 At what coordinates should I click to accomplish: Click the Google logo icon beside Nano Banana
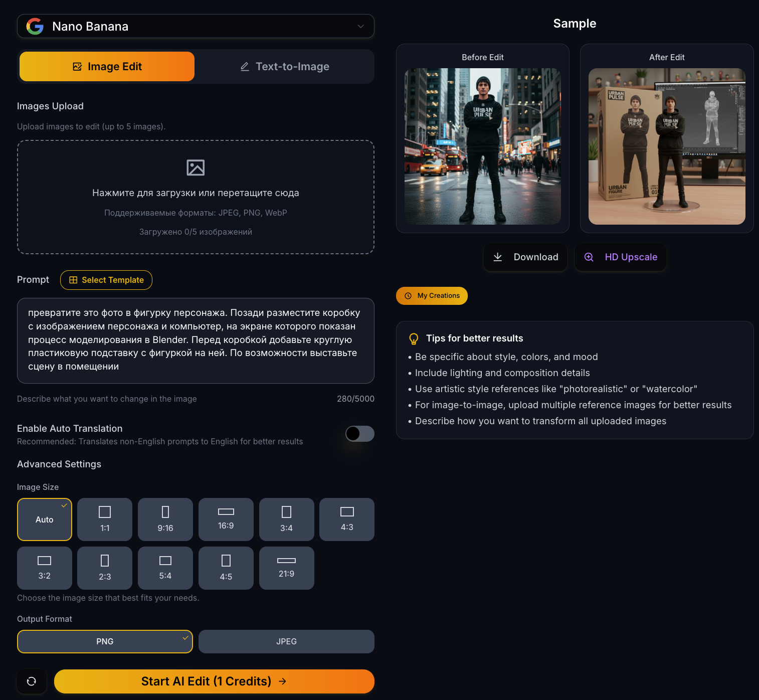click(x=35, y=26)
